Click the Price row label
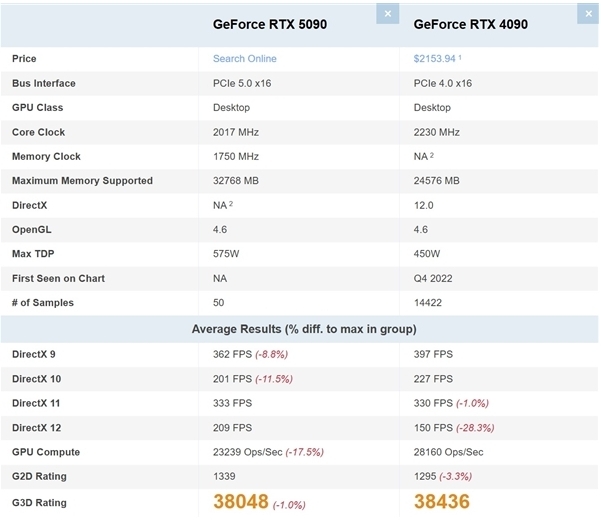 pos(24,59)
